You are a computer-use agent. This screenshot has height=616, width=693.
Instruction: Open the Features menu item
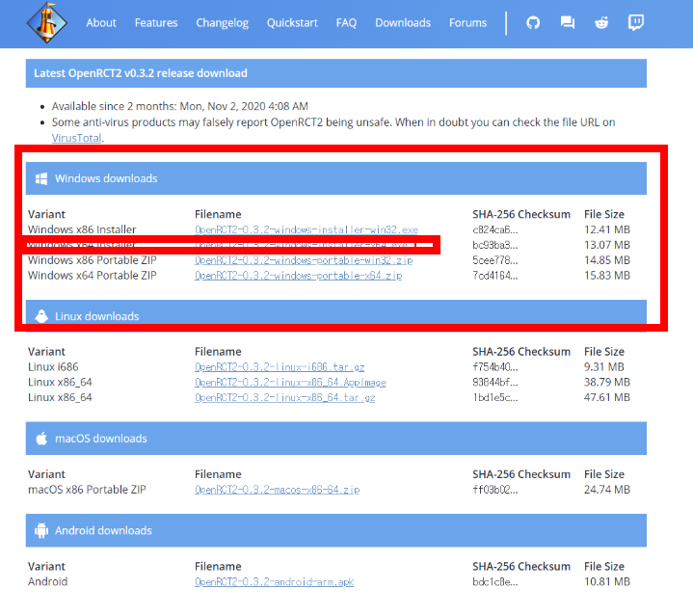[x=156, y=22]
